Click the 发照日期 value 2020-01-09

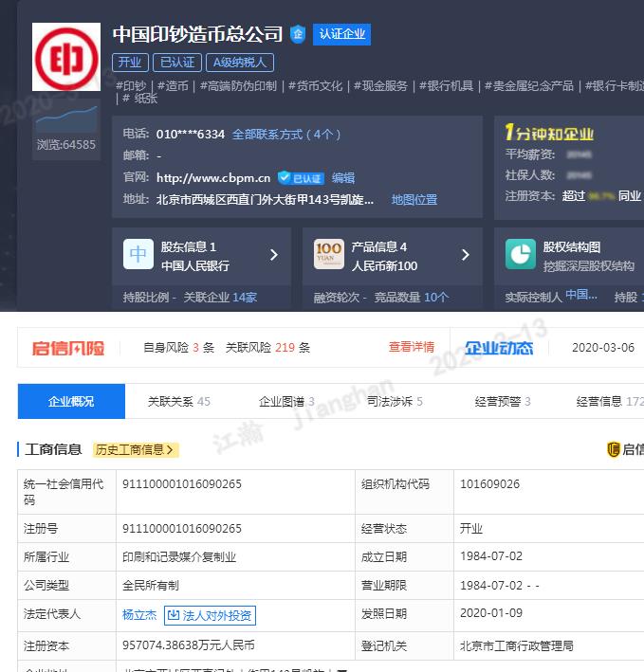tap(491, 613)
